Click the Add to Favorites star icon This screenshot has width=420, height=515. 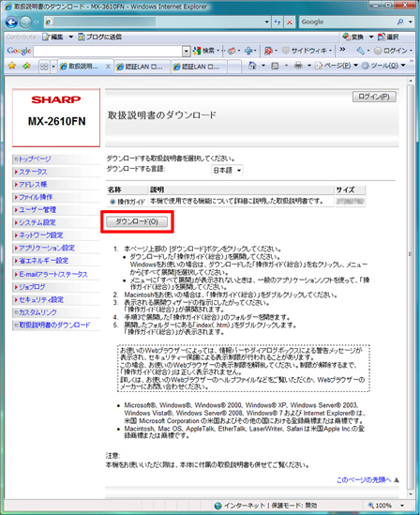(26, 66)
